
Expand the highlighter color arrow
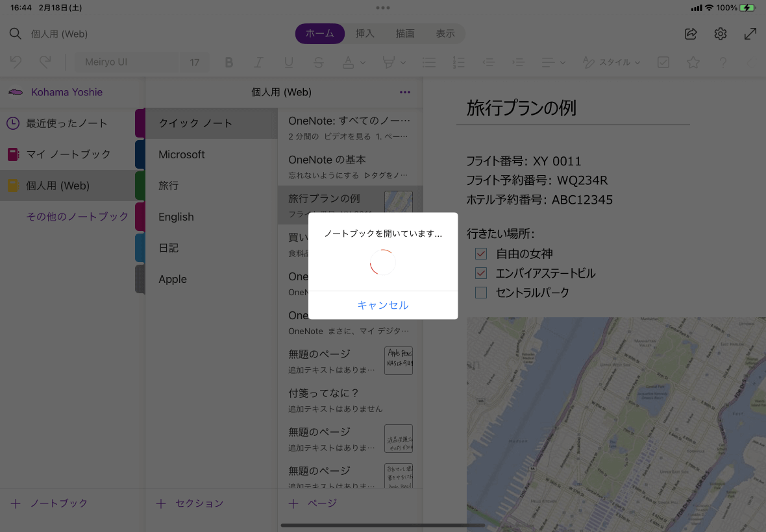point(403,63)
